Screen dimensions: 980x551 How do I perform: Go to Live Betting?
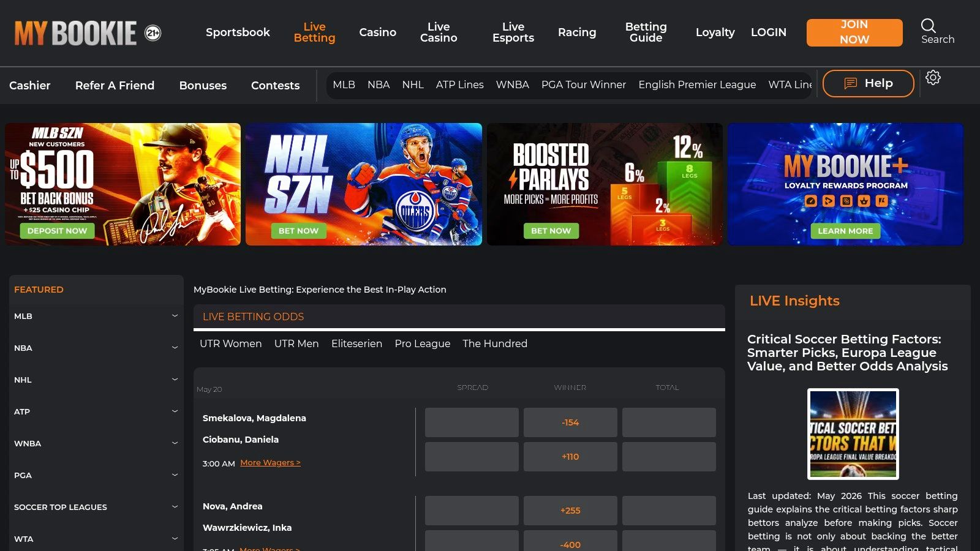tap(314, 32)
